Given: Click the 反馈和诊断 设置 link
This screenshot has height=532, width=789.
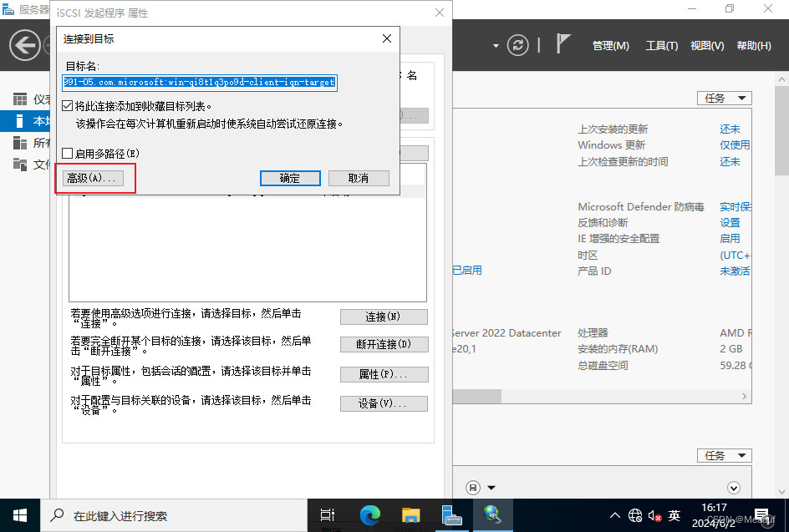Looking at the screenshot, I should coord(730,223).
